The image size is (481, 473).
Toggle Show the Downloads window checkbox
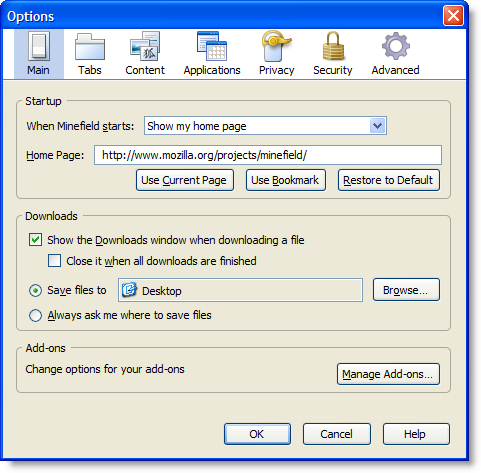tap(35, 240)
